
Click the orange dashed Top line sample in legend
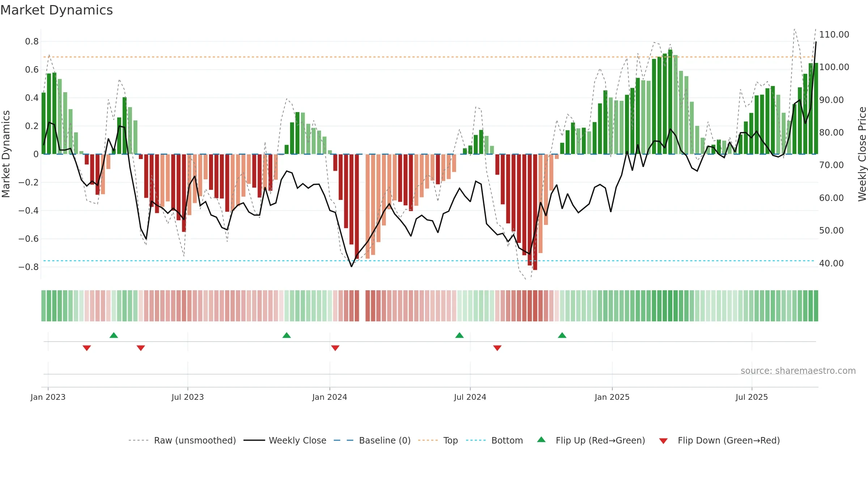tap(428, 440)
